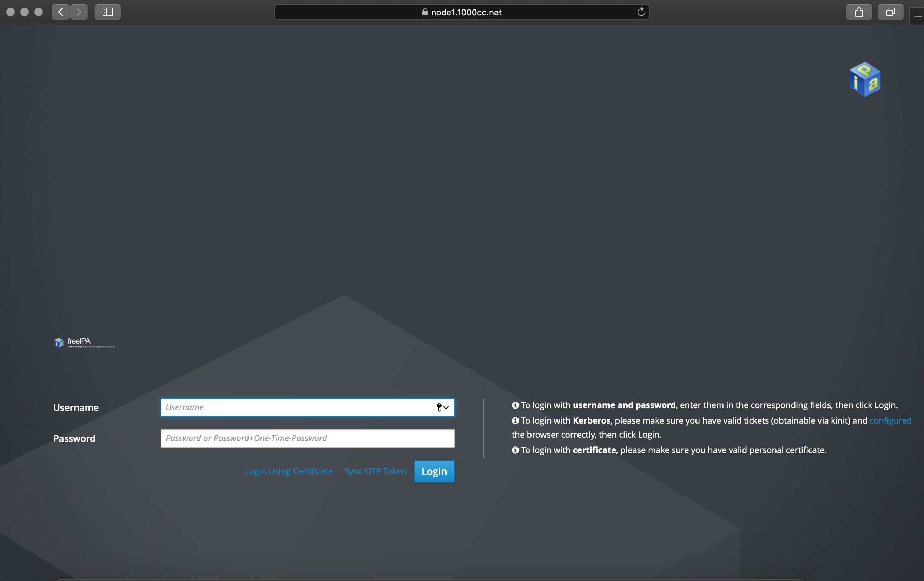
Task: Toggle the Safari sidebar button
Action: coord(107,12)
